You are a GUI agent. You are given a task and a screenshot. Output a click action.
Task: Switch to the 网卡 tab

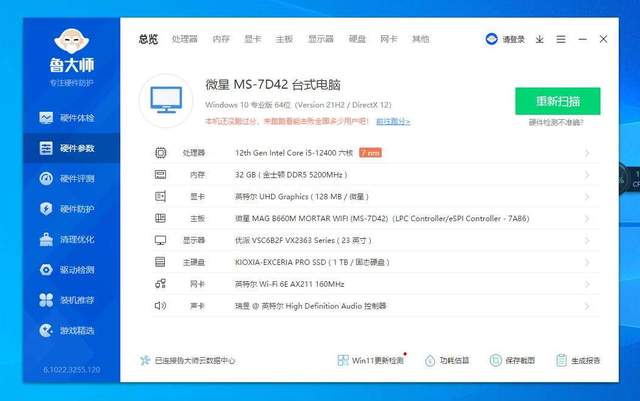389,39
